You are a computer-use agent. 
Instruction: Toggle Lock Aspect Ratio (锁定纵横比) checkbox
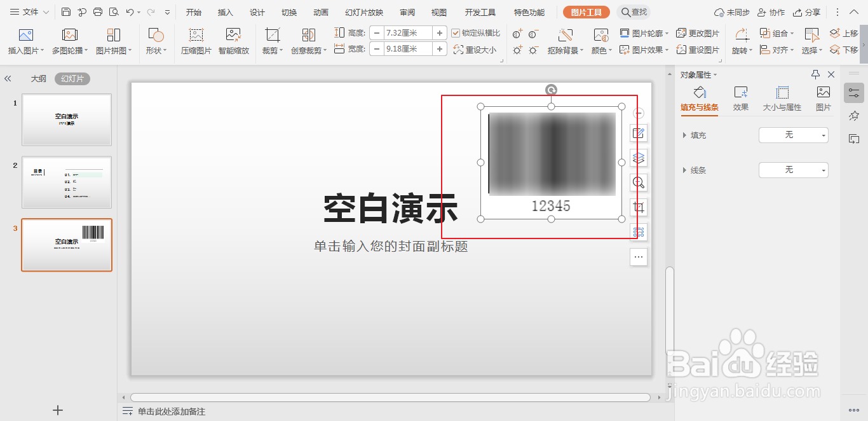point(456,33)
